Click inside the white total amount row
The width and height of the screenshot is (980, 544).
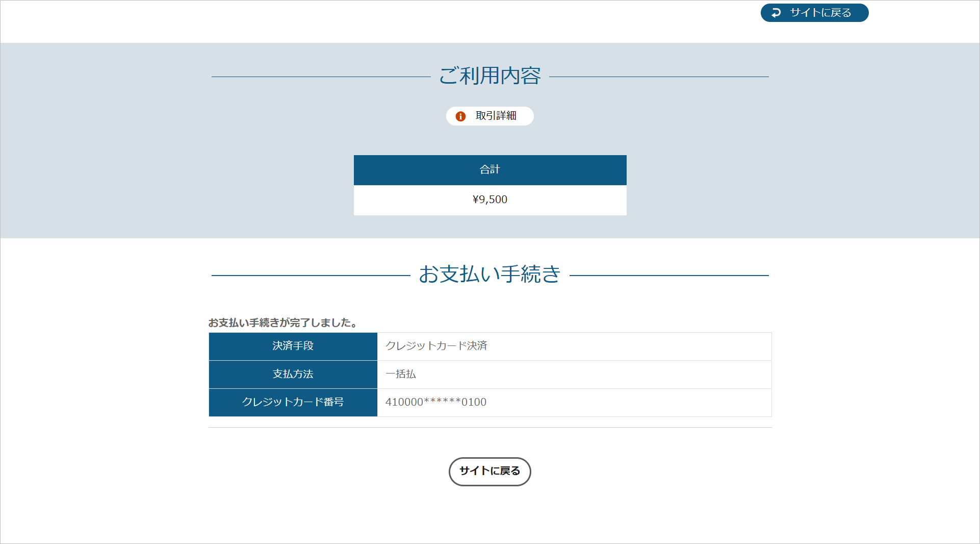pyautogui.click(x=489, y=200)
